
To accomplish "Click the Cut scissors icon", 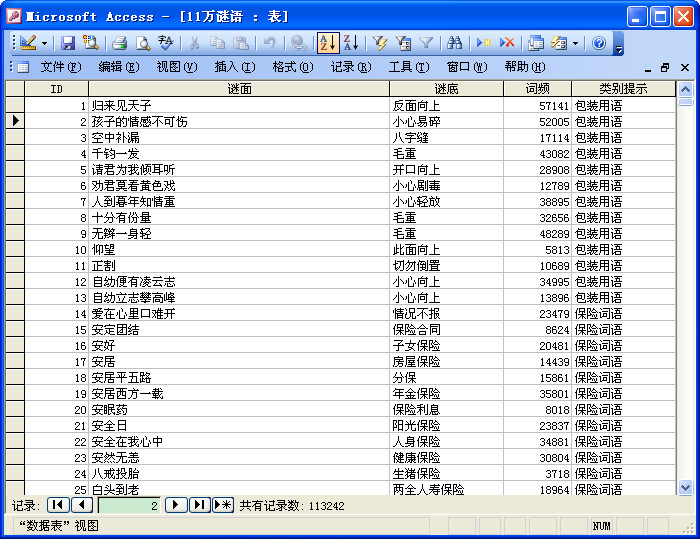I will (194, 43).
